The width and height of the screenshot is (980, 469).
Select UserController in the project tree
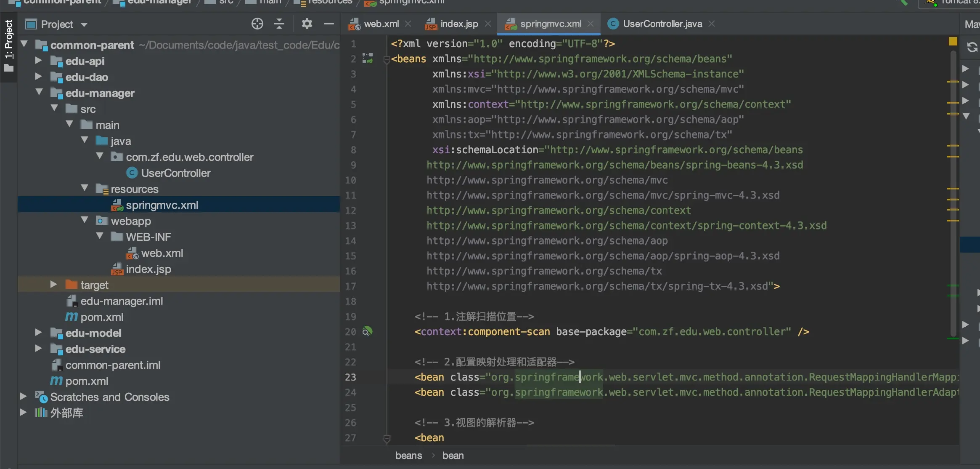pyautogui.click(x=175, y=173)
